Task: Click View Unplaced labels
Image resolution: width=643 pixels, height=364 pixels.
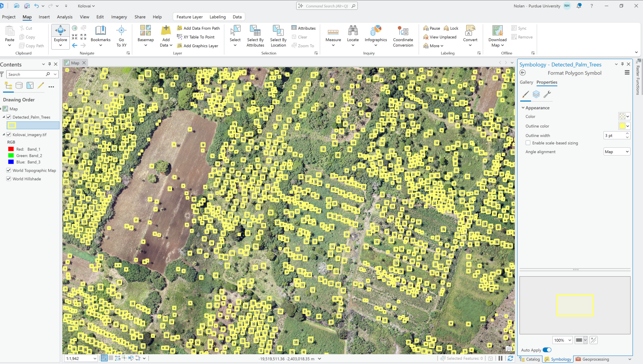Action: point(440,37)
